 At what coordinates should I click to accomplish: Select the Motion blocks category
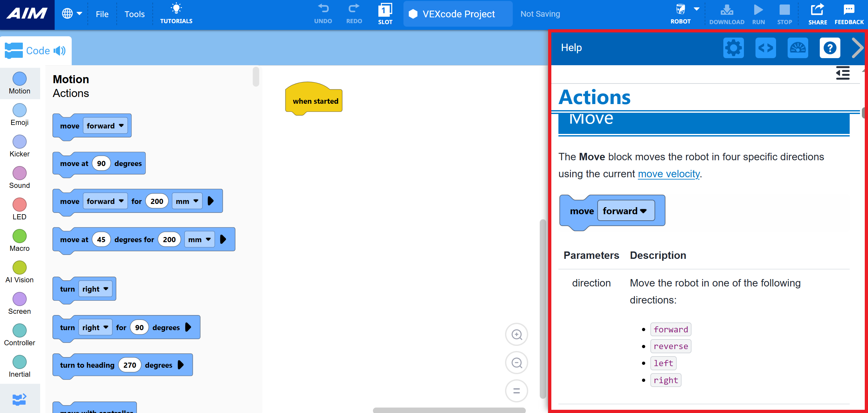tap(20, 83)
